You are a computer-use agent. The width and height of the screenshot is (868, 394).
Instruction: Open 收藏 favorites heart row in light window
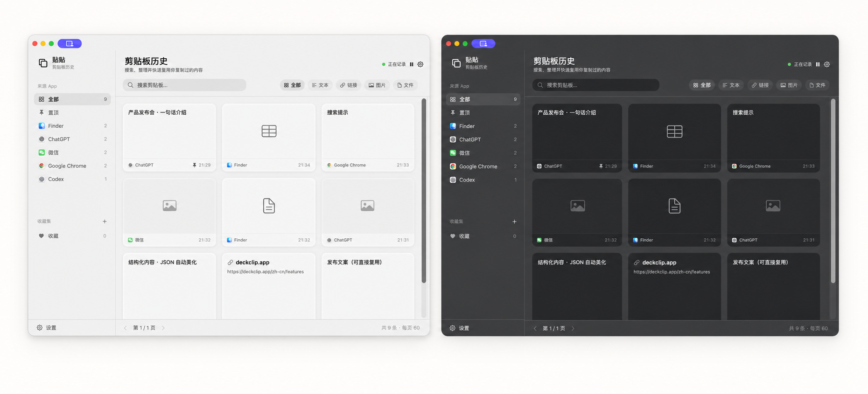72,236
